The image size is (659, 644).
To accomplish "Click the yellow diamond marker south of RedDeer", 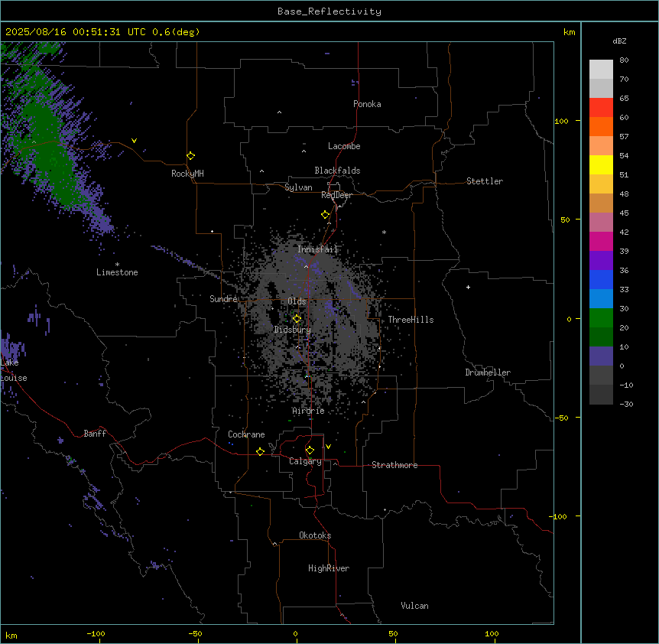I will (326, 215).
